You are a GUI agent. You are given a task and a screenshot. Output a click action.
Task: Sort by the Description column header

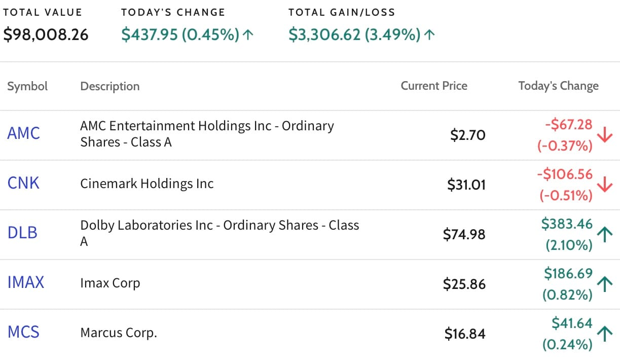[110, 86]
